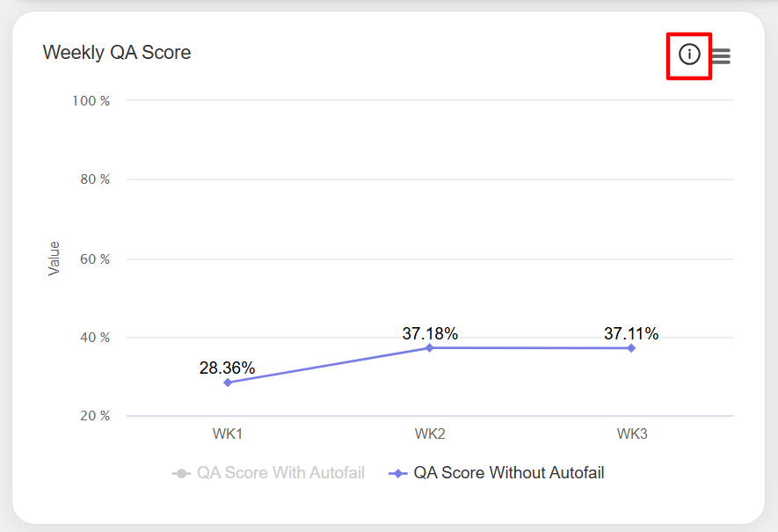Screen dimensions: 778x532
Task: Click the 100 % y-axis label
Action: pos(91,101)
